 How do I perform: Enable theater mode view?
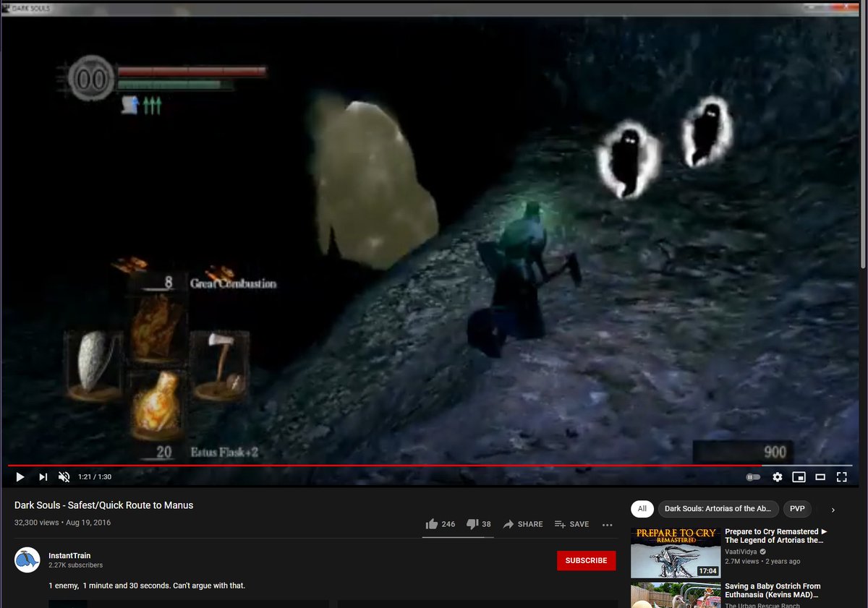(820, 477)
